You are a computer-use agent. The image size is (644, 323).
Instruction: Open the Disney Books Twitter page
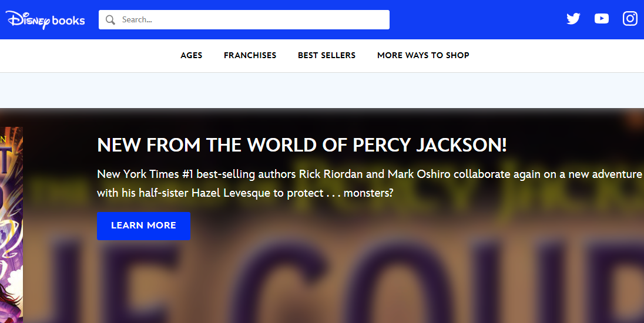pos(573,18)
